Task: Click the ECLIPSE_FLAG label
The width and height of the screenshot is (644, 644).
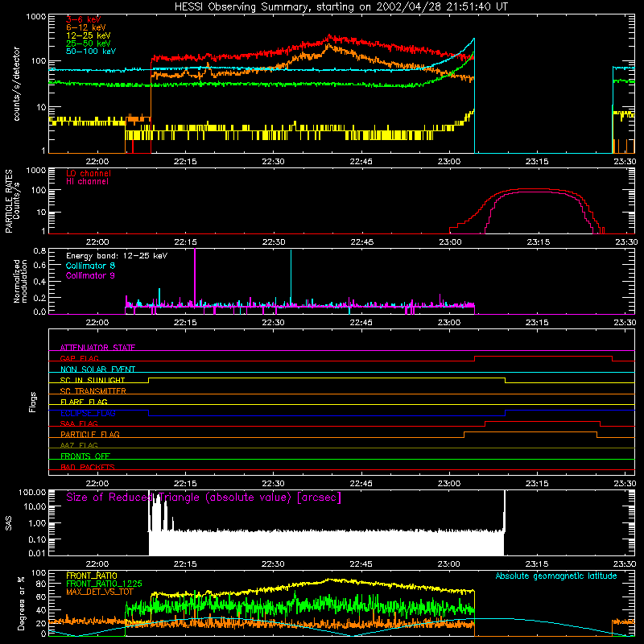Action: coord(88,413)
